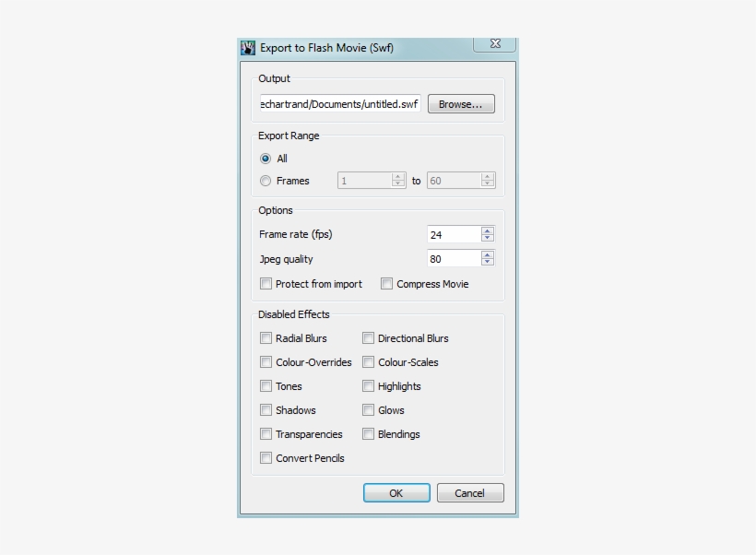
Task: Decrease Jpeg quality using down arrow
Action: (487, 263)
